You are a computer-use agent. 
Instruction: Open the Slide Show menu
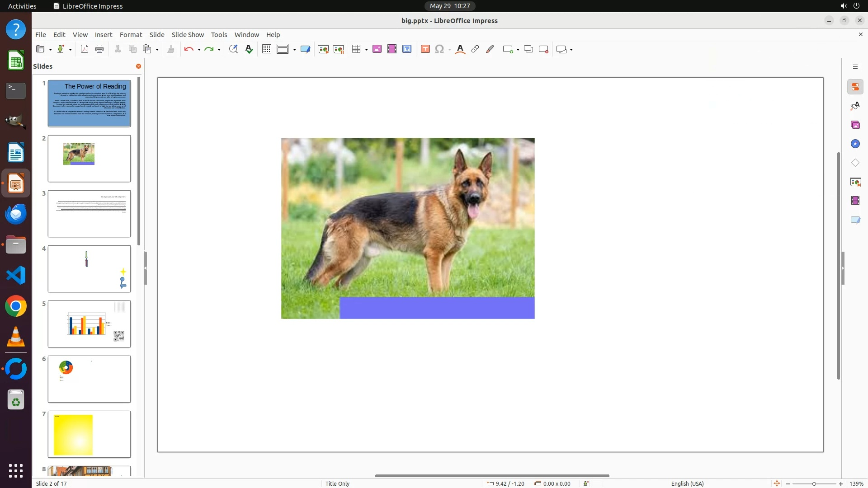click(188, 34)
